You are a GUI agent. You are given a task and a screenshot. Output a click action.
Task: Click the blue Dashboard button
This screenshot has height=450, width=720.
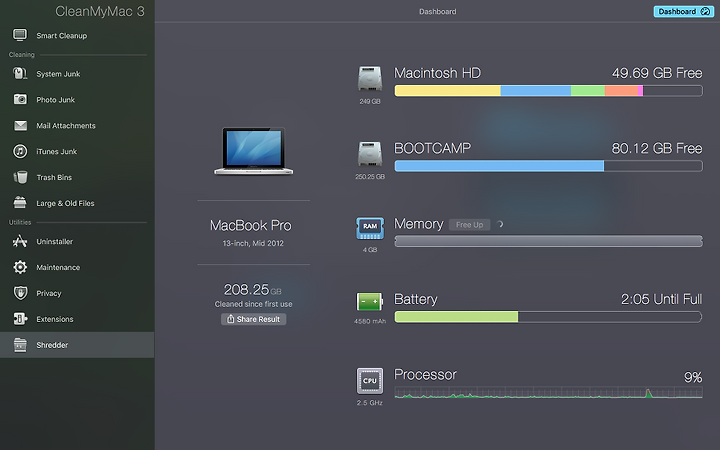pos(683,11)
